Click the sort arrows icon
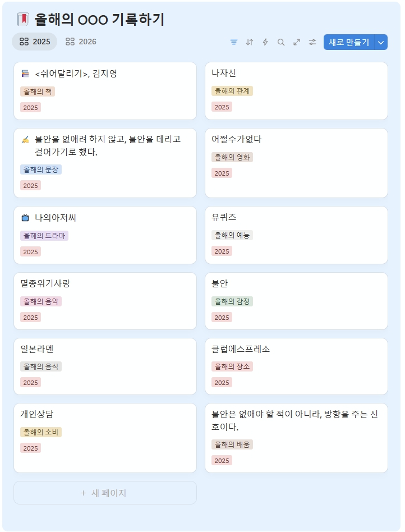The height and width of the screenshot is (532, 405). coord(250,42)
